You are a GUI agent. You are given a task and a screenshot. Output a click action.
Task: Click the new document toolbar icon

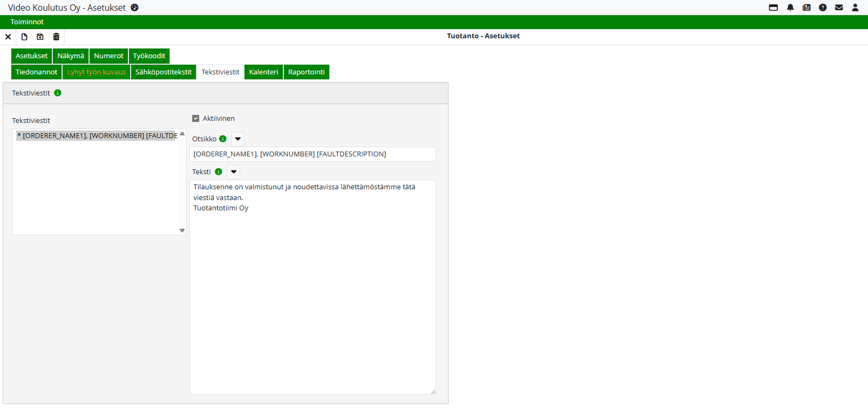pyautogui.click(x=24, y=37)
